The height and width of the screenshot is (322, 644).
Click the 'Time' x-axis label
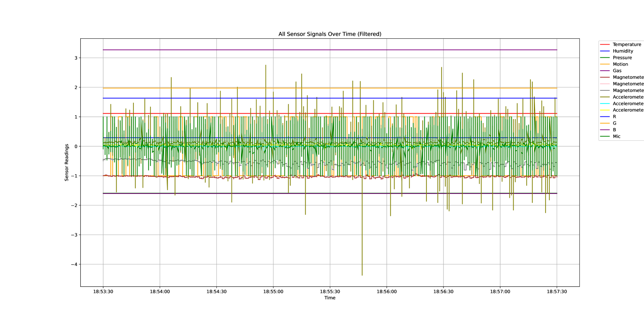(x=330, y=298)
